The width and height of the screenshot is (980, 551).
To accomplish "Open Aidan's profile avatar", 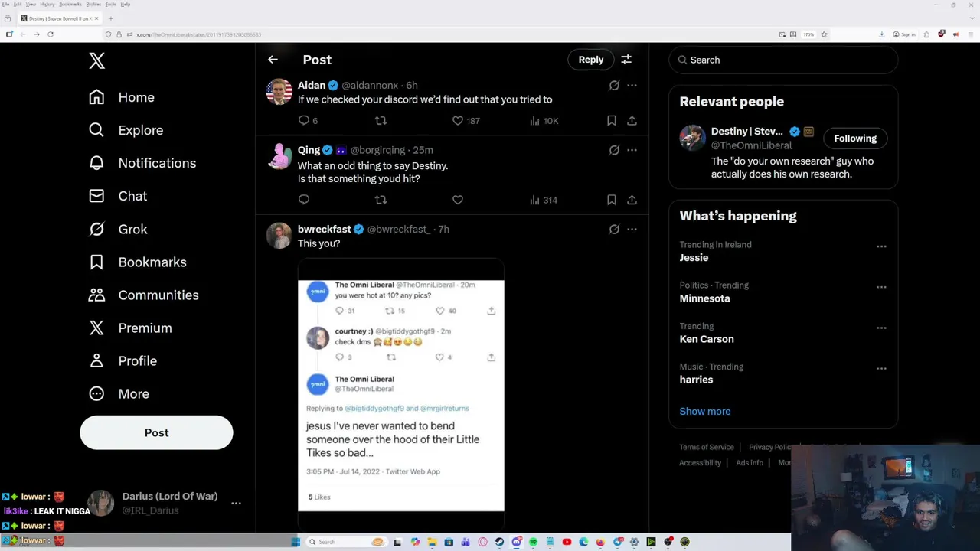I will [x=279, y=92].
